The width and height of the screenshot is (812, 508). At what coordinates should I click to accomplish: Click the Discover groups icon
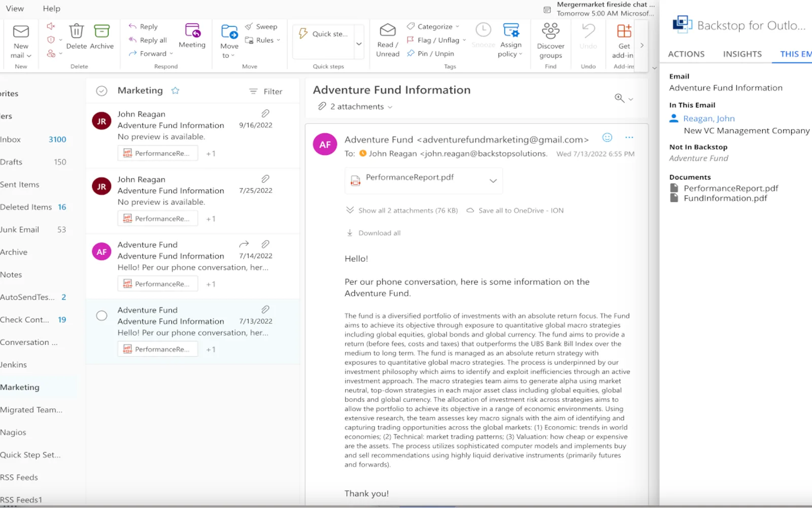pos(551,31)
